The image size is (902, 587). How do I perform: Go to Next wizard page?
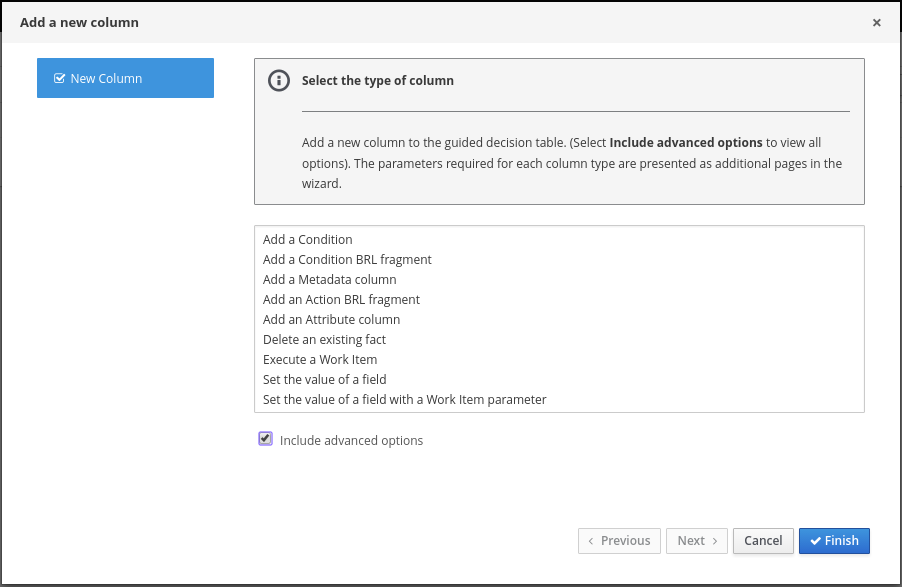coord(697,541)
